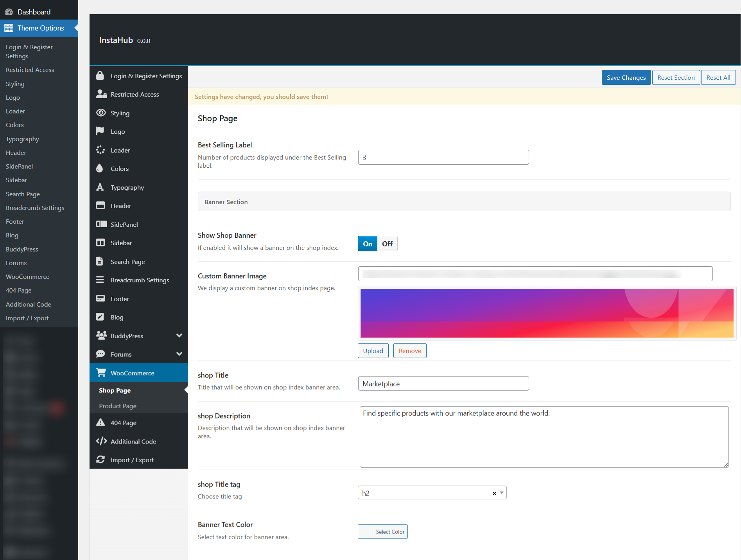Open the Banner Text Color picker
Image resolution: width=741 pixels, height=560 pixels.
382,532
